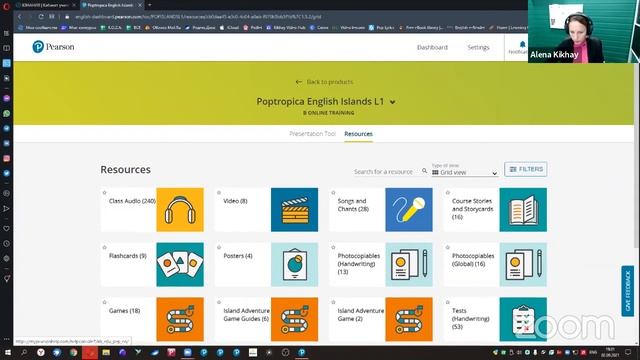Click Back to products link
640x360 pixels.
click(x=324, y=82)
